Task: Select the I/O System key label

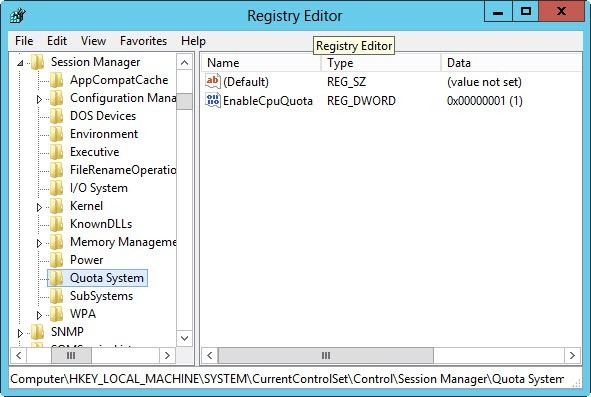Action: [99, 188]
